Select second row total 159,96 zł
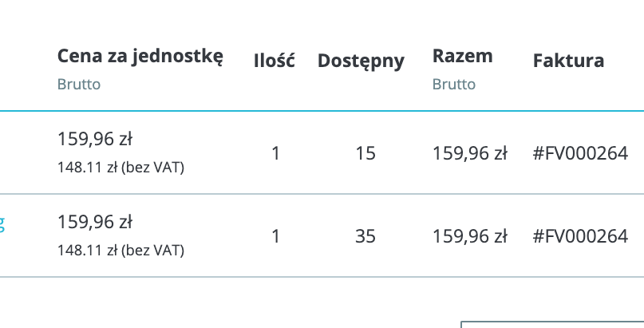The height and width of the screenshot is (328, 644). click(x=470, y=236)
